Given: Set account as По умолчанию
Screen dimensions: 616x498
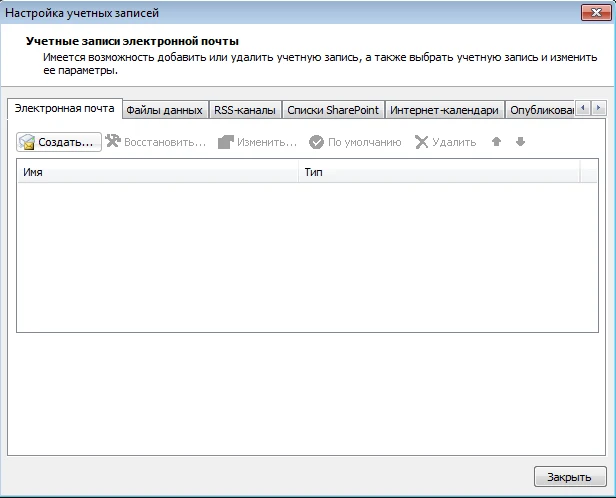Looking at the screenshot, I should pos(317,142).
